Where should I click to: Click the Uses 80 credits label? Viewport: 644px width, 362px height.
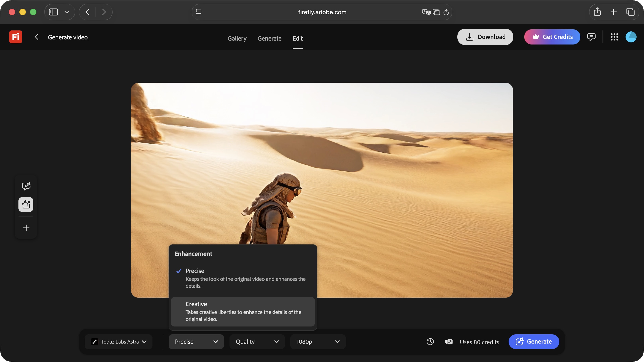pyautogui.click(x=479, y=342)
